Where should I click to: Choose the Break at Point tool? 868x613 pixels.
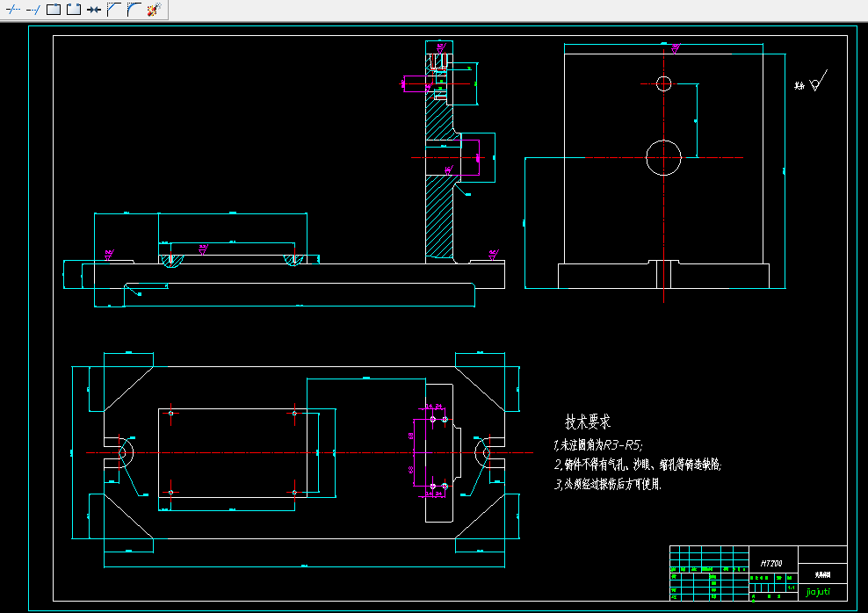[x=53, y=10]
